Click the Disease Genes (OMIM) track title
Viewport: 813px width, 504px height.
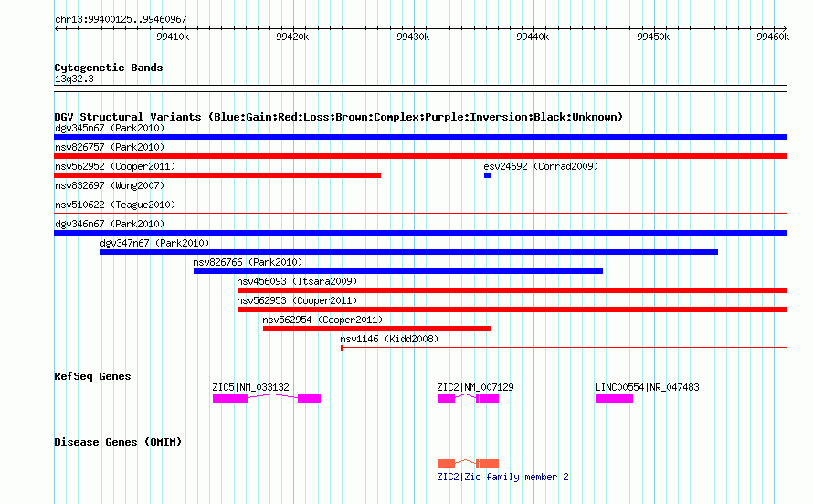coord(118,442)
